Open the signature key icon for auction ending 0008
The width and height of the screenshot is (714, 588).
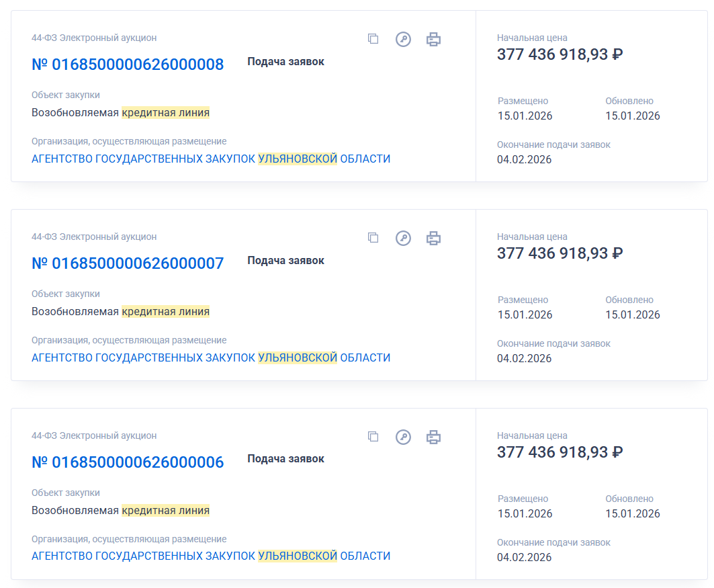tap(403, 39)
